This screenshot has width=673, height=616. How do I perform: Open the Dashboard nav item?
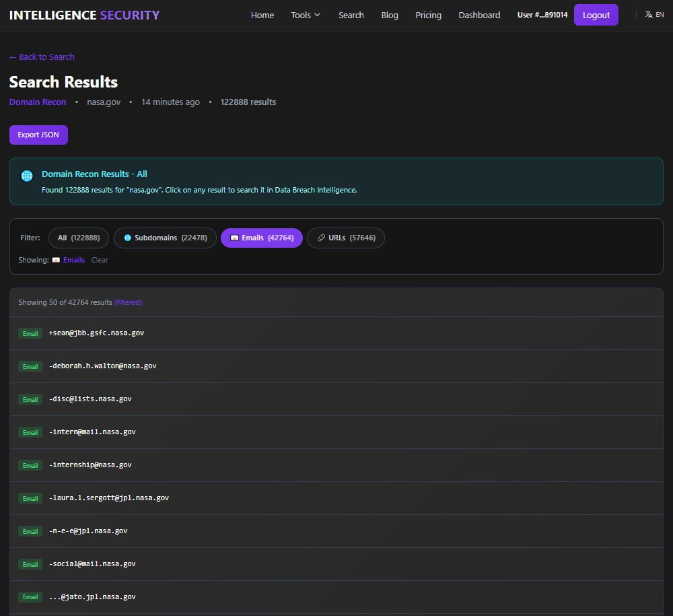click(x=479, y=15)
